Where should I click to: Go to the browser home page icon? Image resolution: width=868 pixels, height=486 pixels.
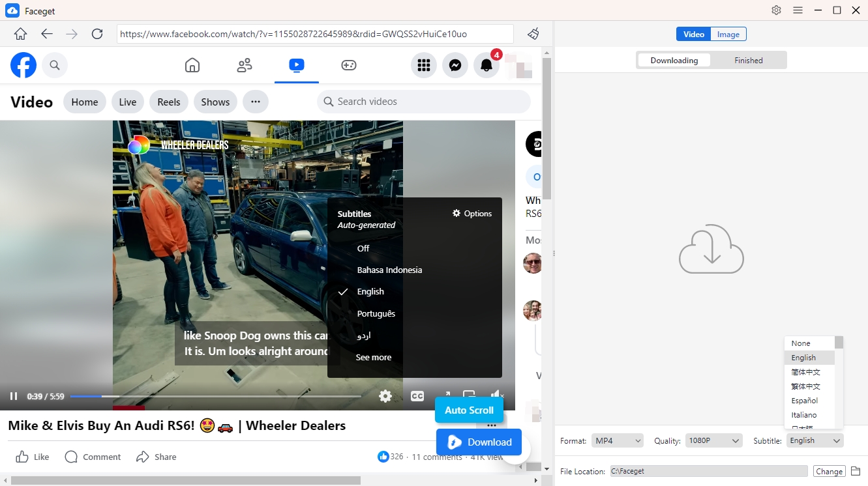coord(21,34)
